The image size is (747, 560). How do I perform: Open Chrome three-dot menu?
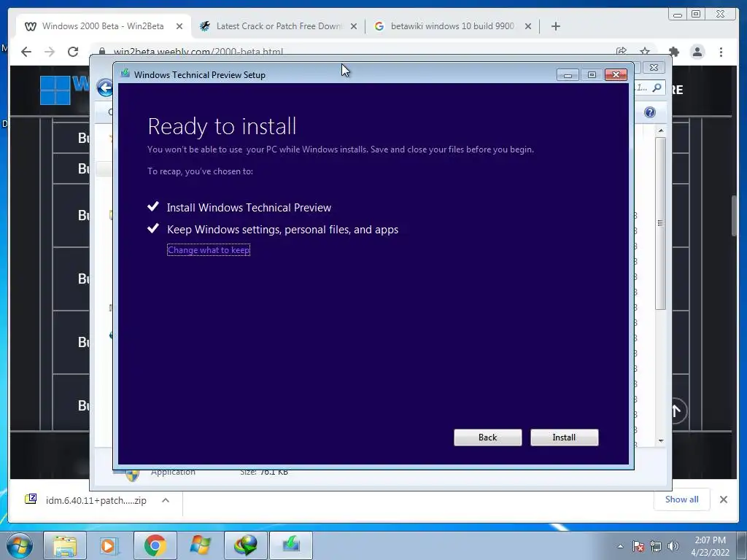point(721,52)
